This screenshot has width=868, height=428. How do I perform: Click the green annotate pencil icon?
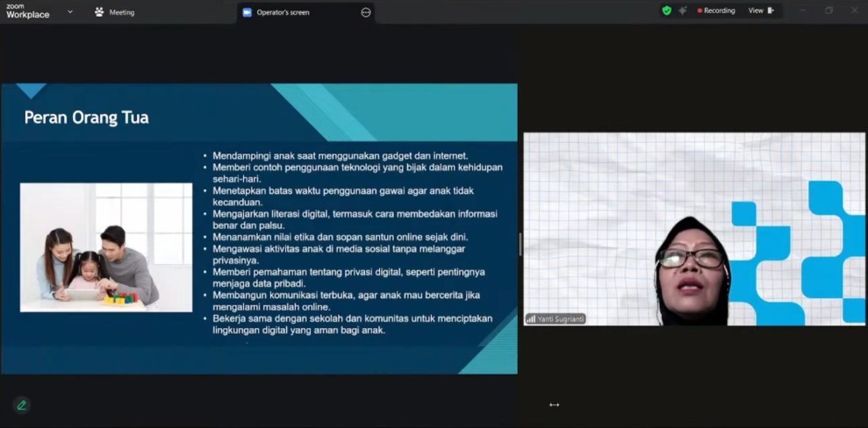tap(22, 405)
